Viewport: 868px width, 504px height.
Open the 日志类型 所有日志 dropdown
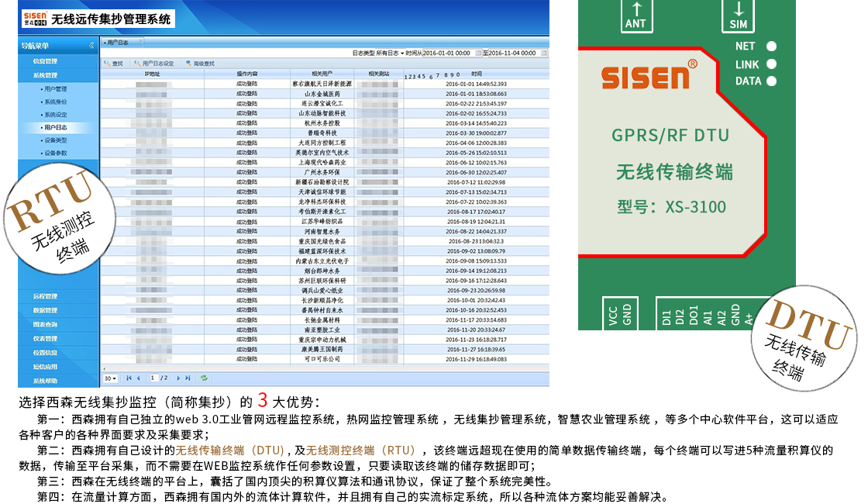click(x=402, y=53)
